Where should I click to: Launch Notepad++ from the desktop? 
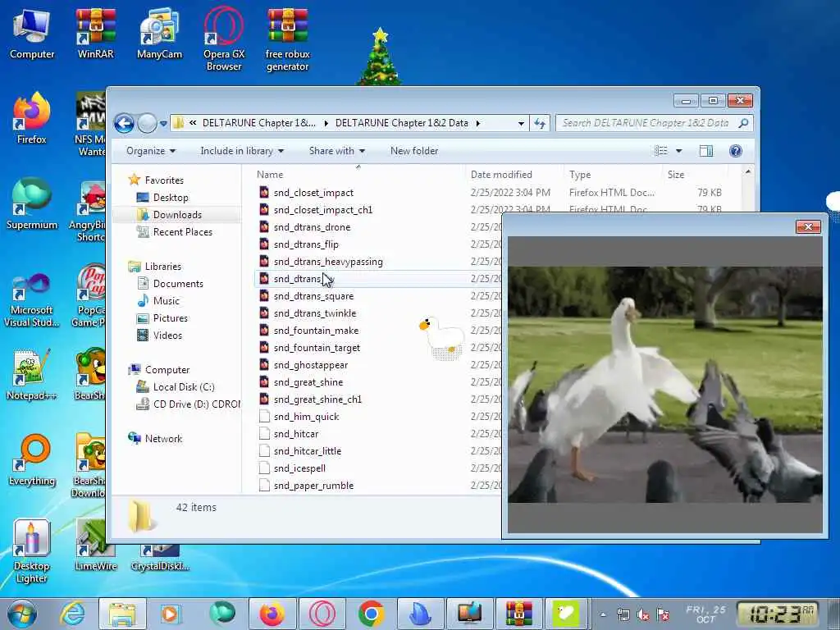[32, 374]
